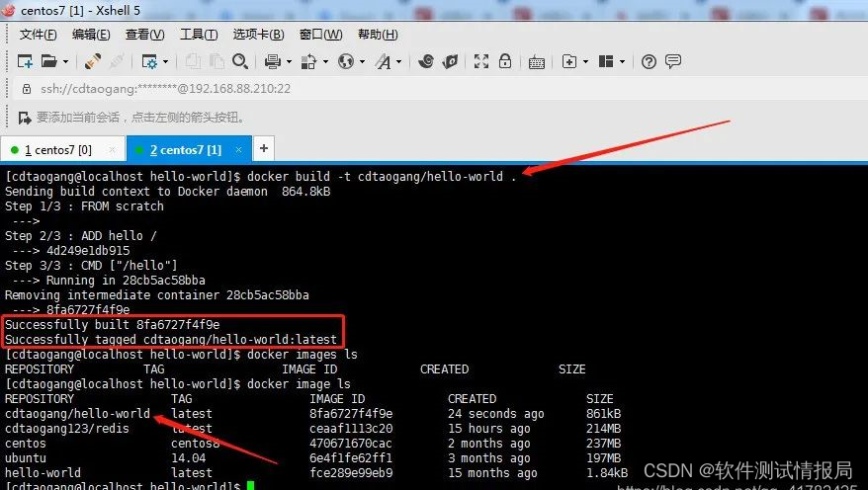
Task: Expand the Font dropdown arrow
Action: coord(398,62)
